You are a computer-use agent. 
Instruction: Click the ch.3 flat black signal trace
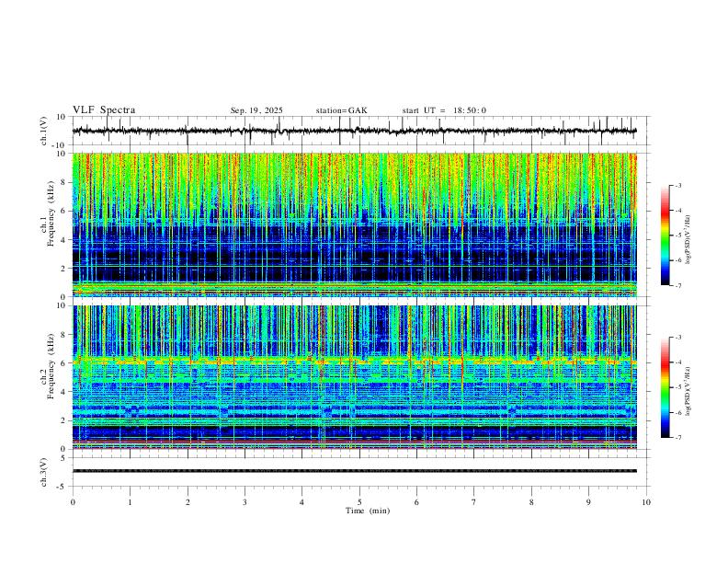pyautogui.click(x=355, y=471)
